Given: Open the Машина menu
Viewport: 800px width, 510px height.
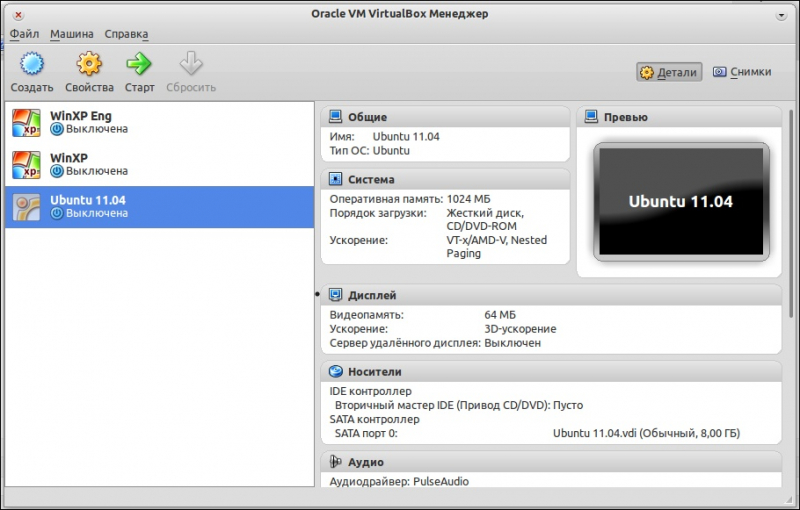Looking at the screenshot, I should [70, 34].
